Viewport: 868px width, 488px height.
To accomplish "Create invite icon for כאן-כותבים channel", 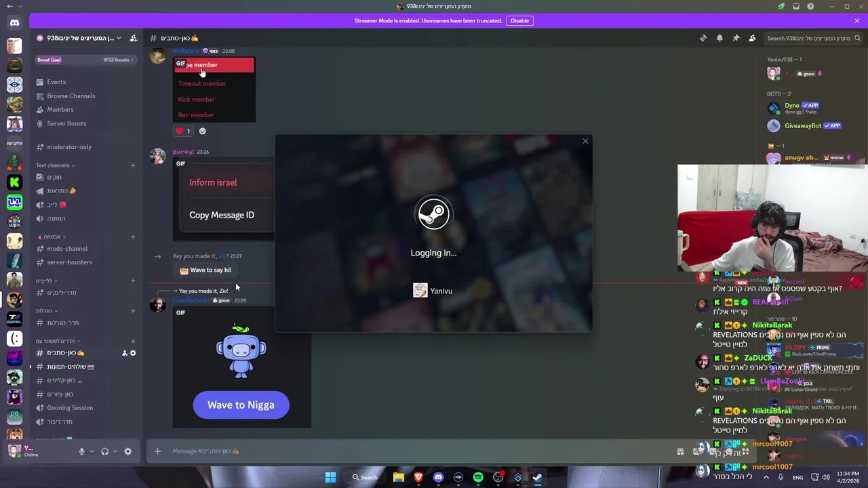I will [x=124, y=353].
